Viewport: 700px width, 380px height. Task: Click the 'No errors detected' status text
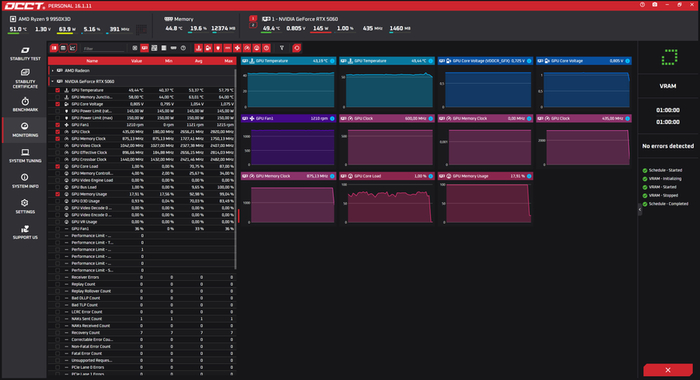668,146
